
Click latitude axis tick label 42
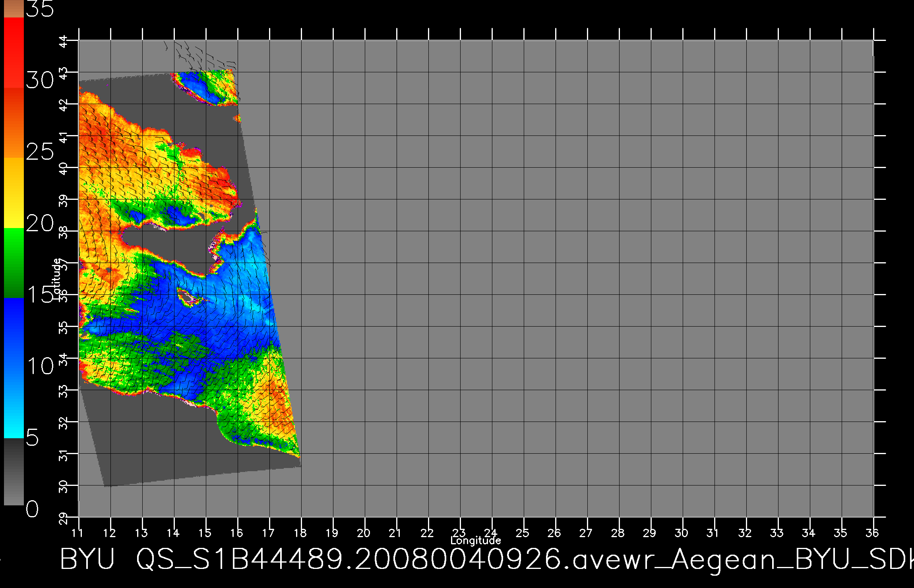click(x=63, y=105)
